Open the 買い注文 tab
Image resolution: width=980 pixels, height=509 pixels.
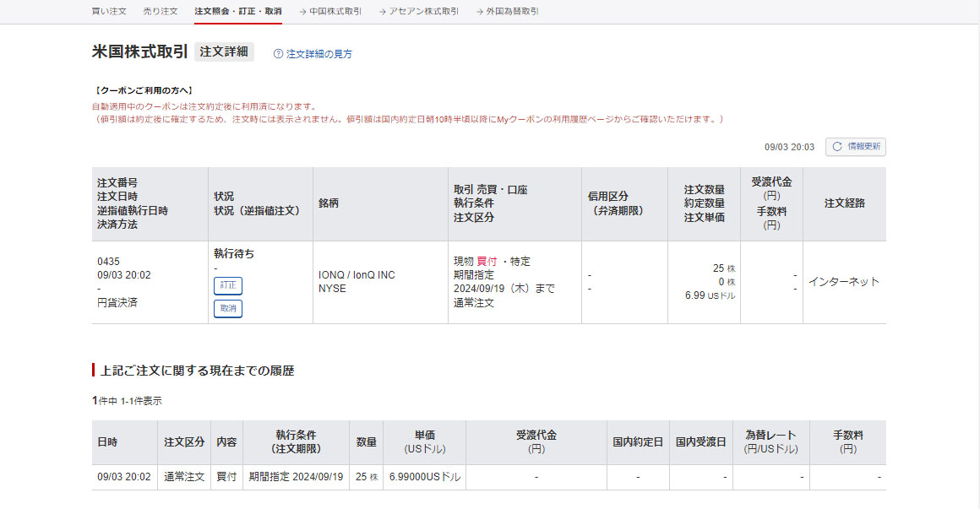click(109, 12)
